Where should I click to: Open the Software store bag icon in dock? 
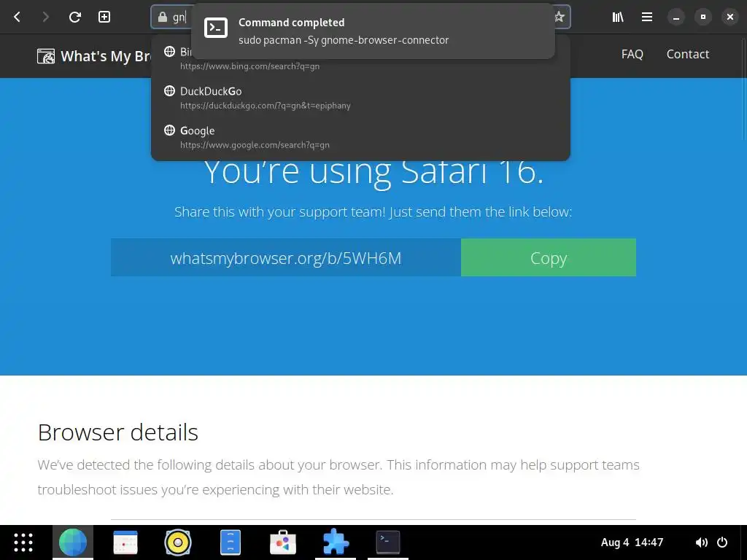pyautogui.click(x=283, y=542)
